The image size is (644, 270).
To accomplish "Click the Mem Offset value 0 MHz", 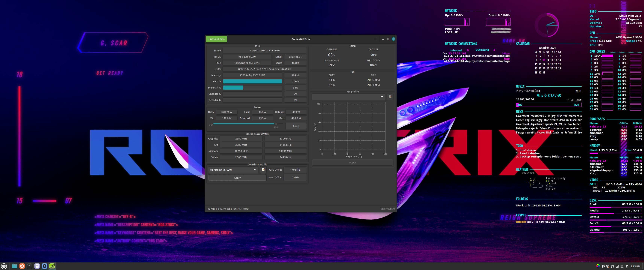I will click(295, 178).
